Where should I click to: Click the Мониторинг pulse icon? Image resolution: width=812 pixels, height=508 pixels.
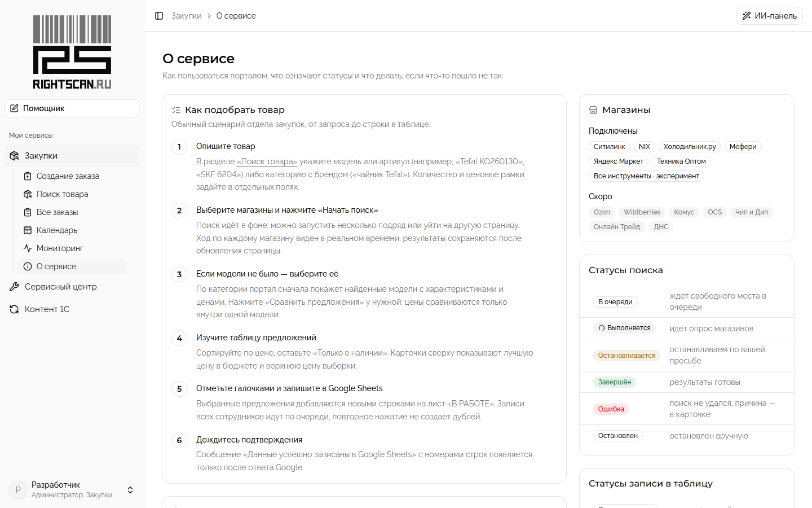point(28,248)
